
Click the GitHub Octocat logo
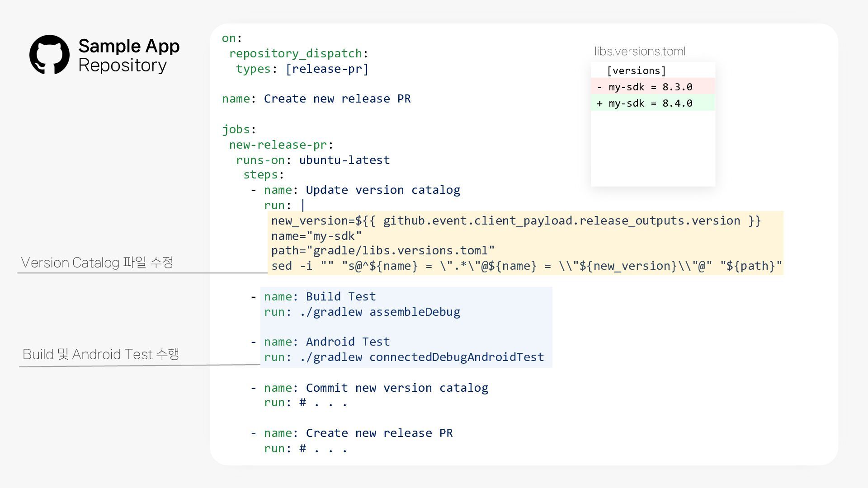click(49, 55)
